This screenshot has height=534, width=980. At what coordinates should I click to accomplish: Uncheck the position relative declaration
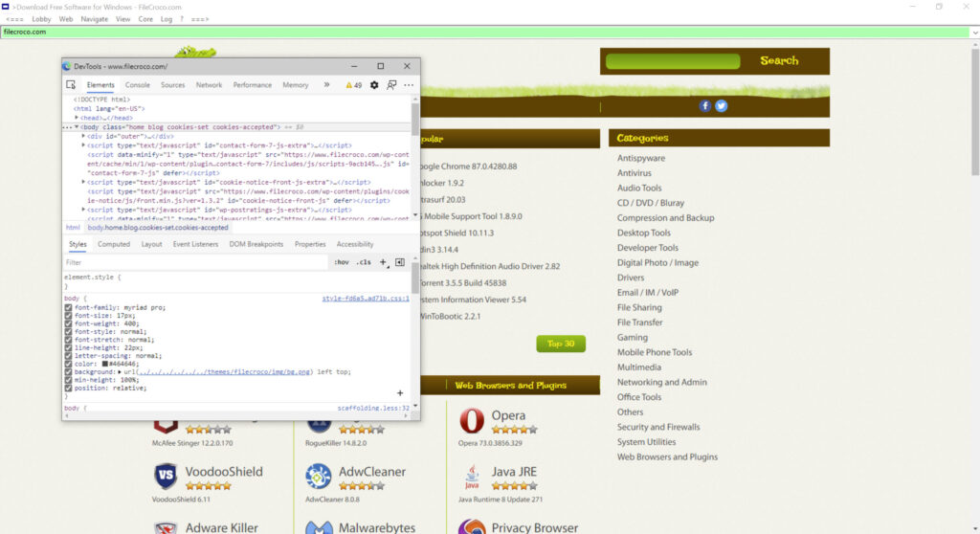68,389
